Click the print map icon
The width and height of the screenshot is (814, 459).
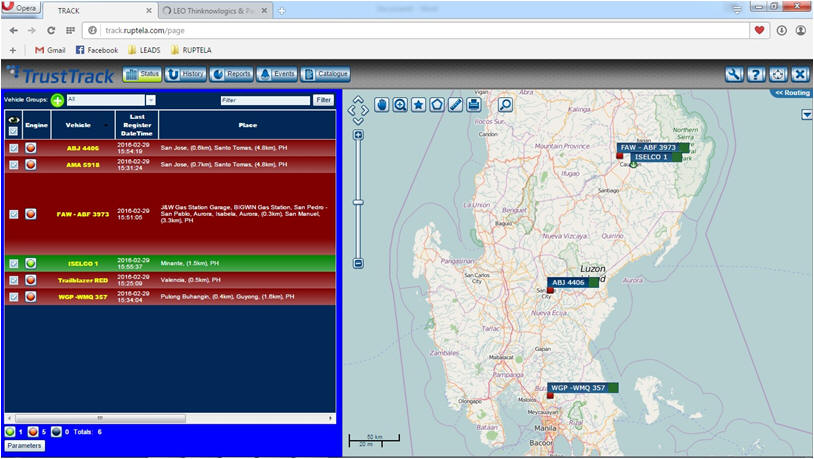pos(473,105)
